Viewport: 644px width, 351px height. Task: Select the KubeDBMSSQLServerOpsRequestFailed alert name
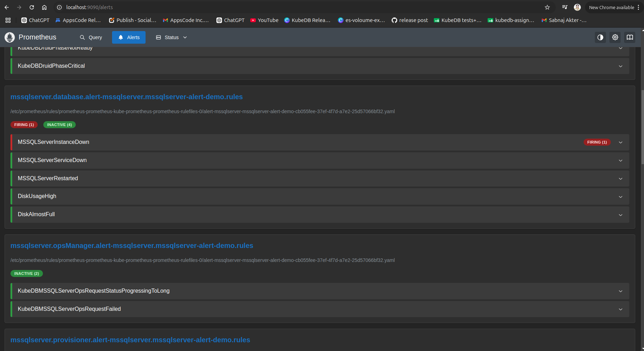69,309
